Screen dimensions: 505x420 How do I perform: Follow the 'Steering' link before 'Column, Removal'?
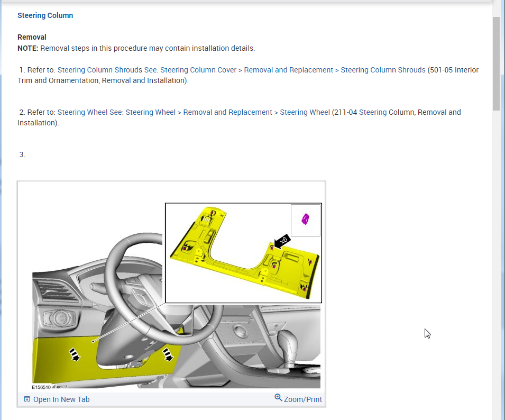pos(373,112)
